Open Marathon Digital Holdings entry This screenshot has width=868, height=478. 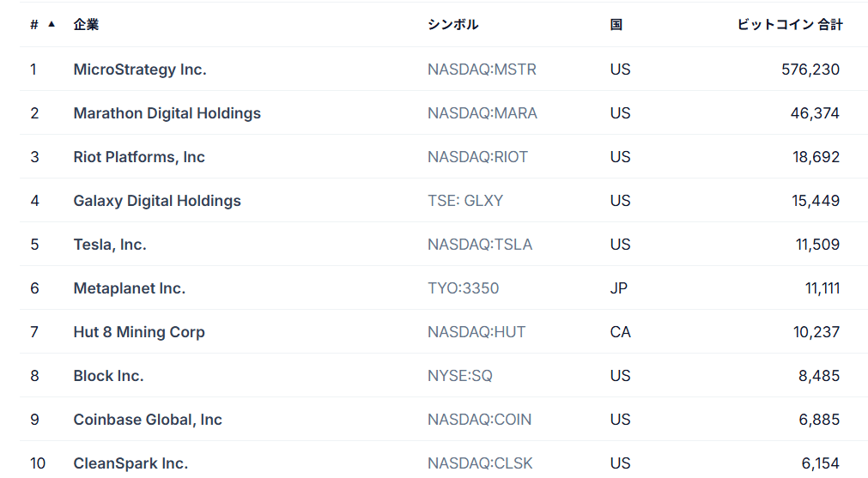167,113
